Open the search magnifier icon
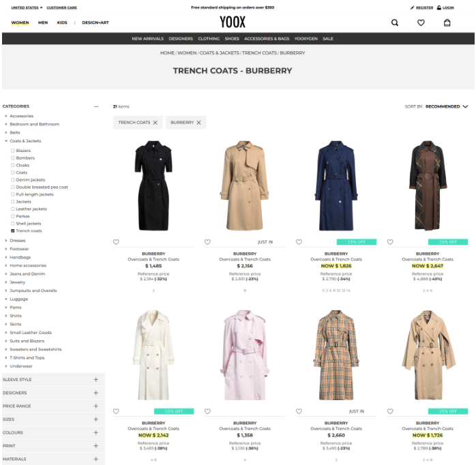This screenshot has height=465, width=476. click(x=395, y=22)
